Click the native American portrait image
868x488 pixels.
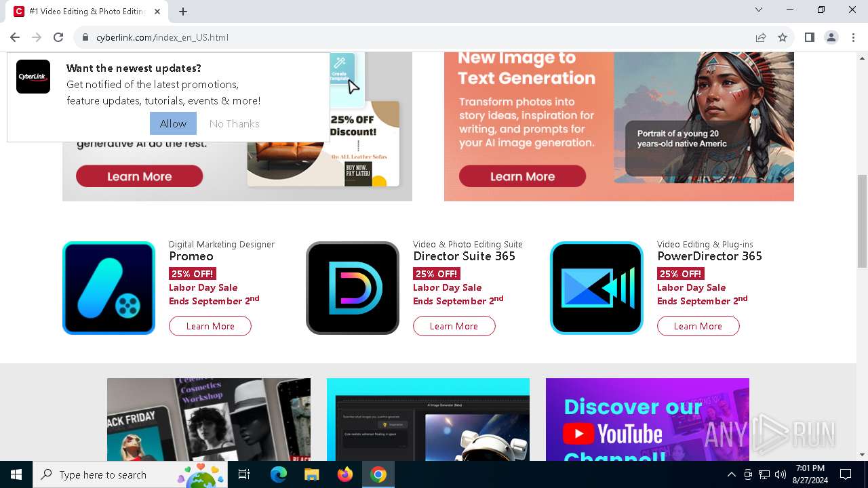coord(704,117)
